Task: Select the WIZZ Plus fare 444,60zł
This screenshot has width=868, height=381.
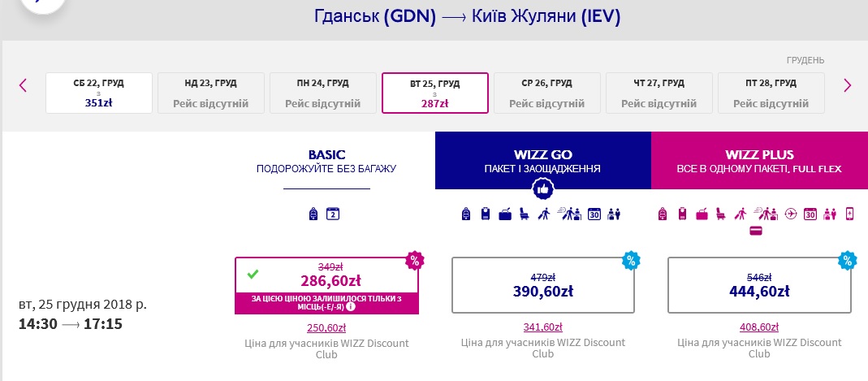Action: 759,285
